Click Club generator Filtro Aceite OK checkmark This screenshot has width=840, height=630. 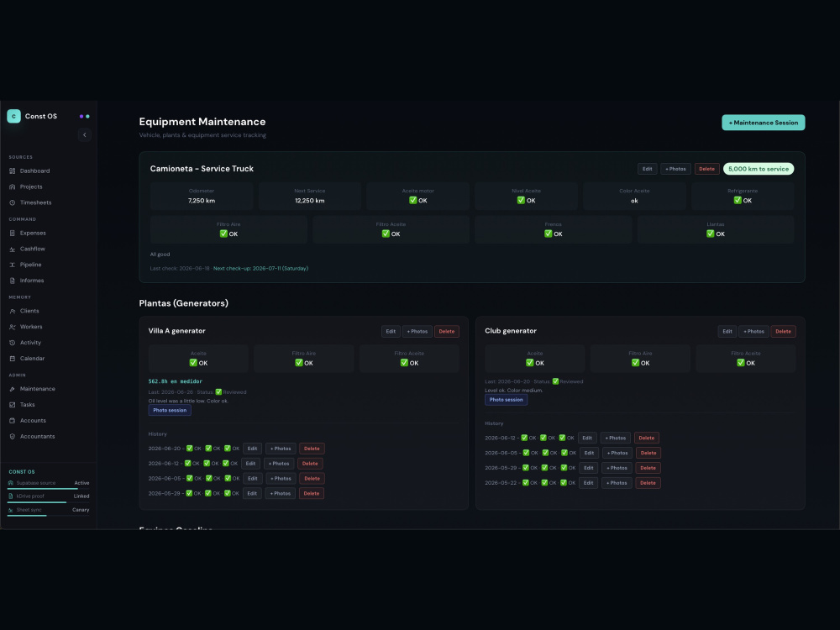(x=741, y=363)
